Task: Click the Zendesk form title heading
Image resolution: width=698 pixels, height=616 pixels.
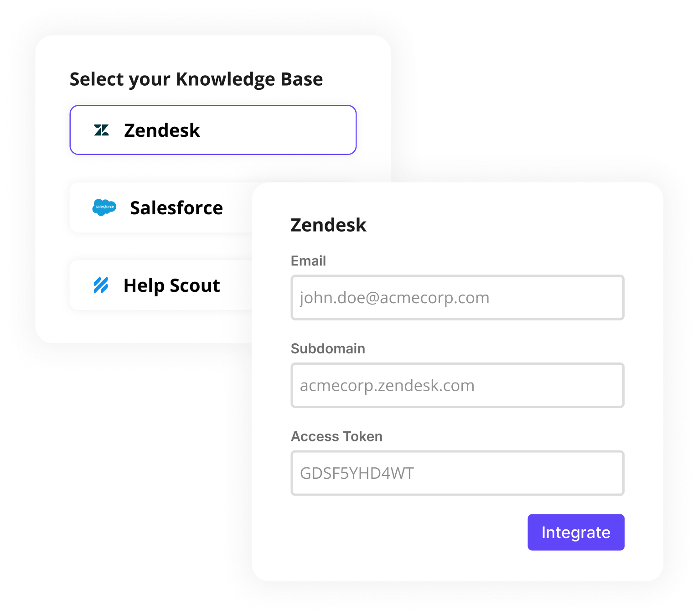Action: click(x=328, y=225)
